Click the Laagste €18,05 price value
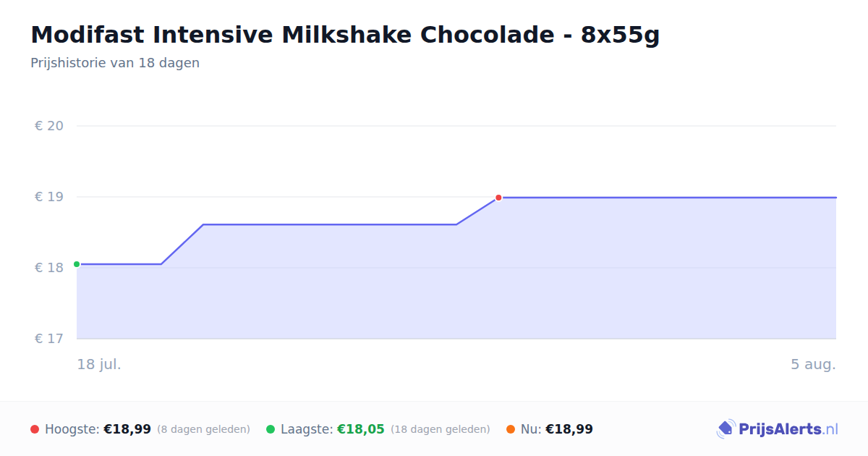Screen dimensions: 868x456 361,429
